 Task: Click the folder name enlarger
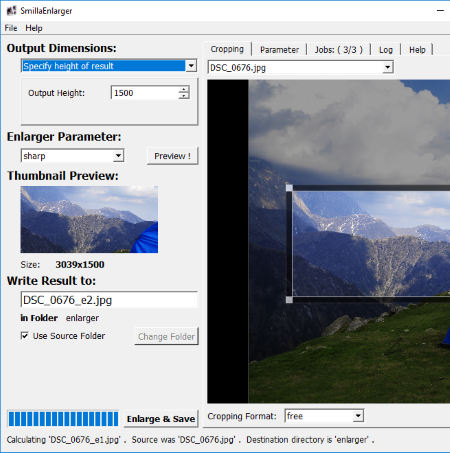[x=82, y=318]
